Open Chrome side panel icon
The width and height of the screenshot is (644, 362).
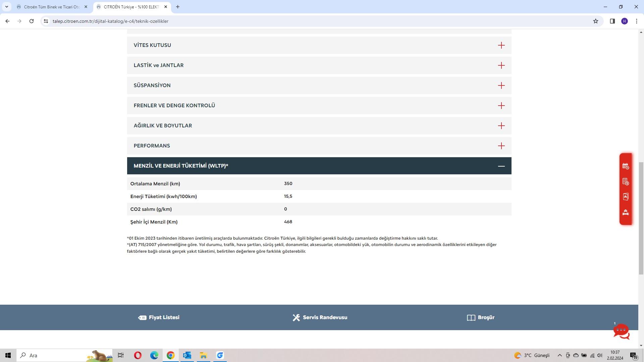click(612, 21)
